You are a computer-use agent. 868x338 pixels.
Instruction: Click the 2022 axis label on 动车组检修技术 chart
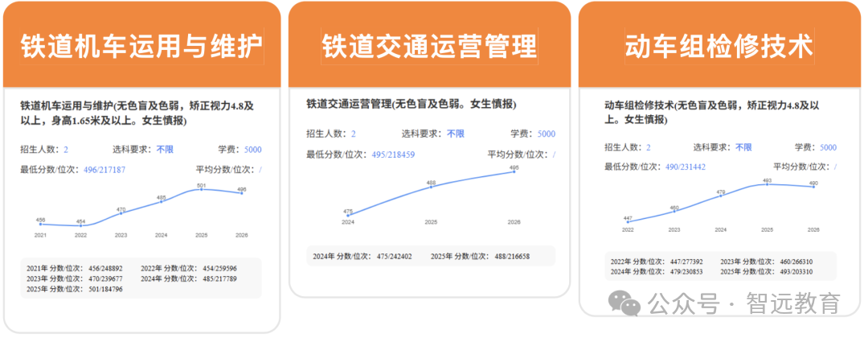628,229
